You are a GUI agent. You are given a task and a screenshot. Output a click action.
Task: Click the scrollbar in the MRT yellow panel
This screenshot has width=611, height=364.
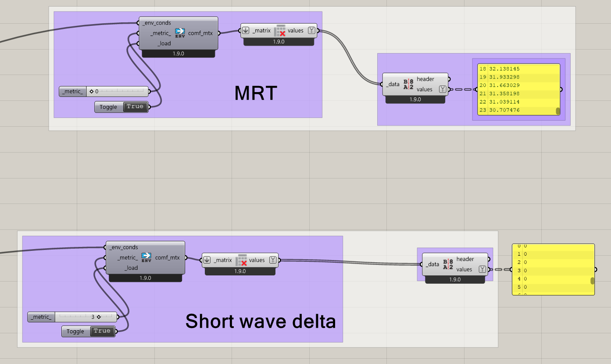tap(558, 111)
